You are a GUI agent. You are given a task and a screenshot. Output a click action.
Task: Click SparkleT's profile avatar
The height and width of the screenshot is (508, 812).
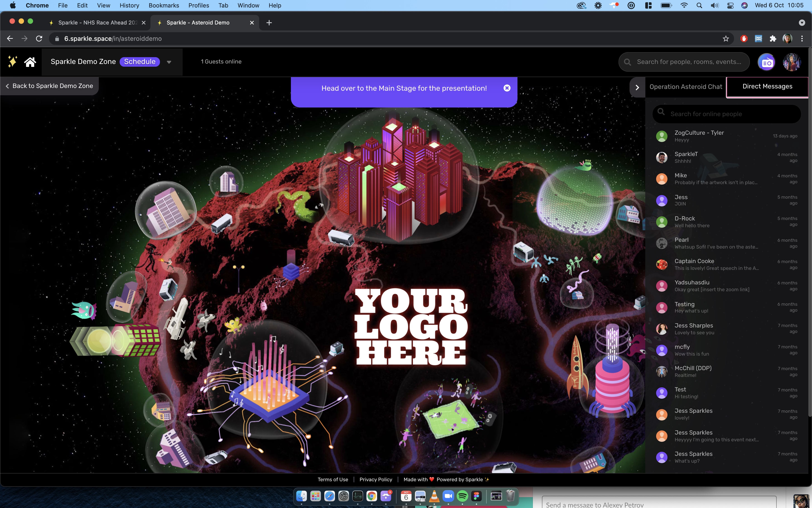click(662, 158)
